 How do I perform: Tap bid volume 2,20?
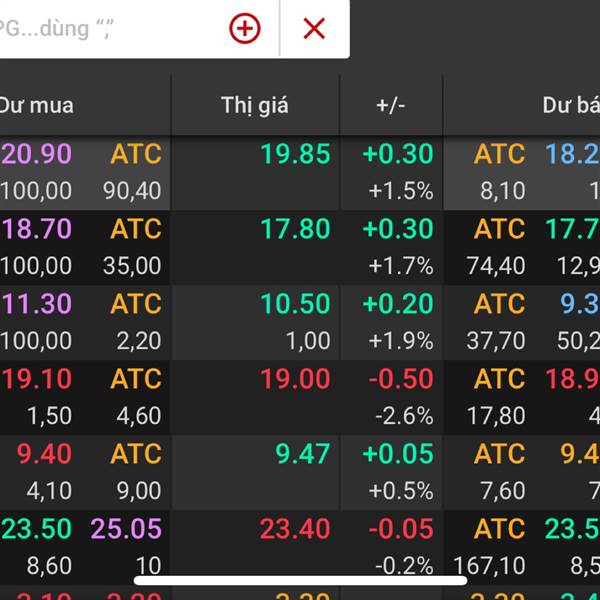[x=139, y=341]
